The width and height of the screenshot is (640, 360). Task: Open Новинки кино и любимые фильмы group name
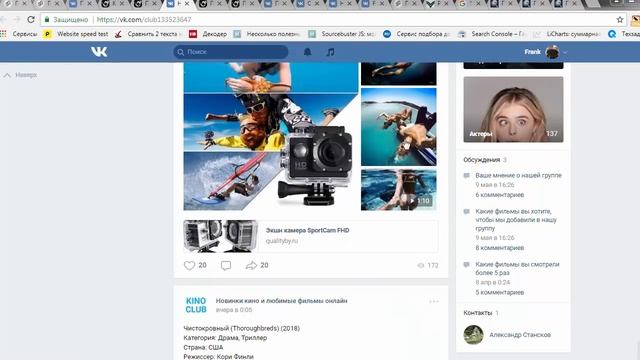tap(281, 301)
